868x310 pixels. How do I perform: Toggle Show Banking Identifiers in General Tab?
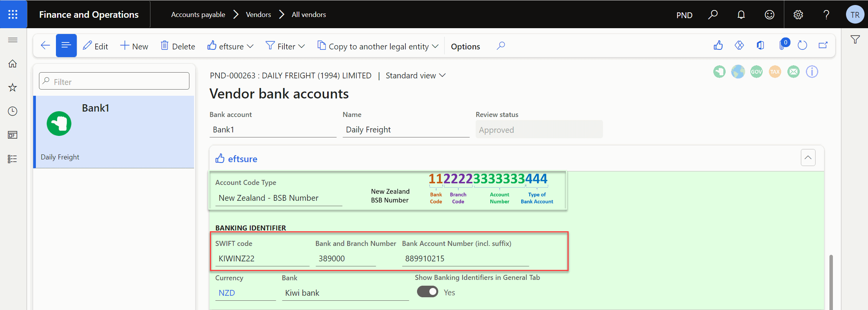pyautogui.click(x=427, y=291)
